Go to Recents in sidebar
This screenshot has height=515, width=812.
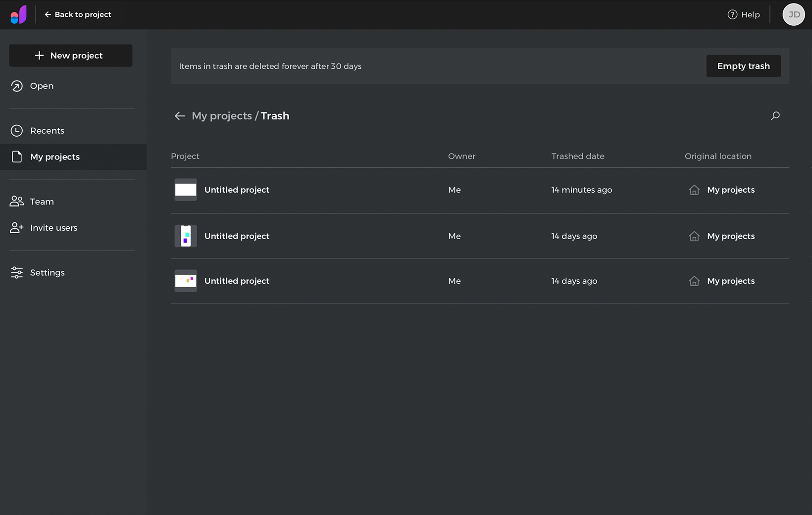coord(47,131)
